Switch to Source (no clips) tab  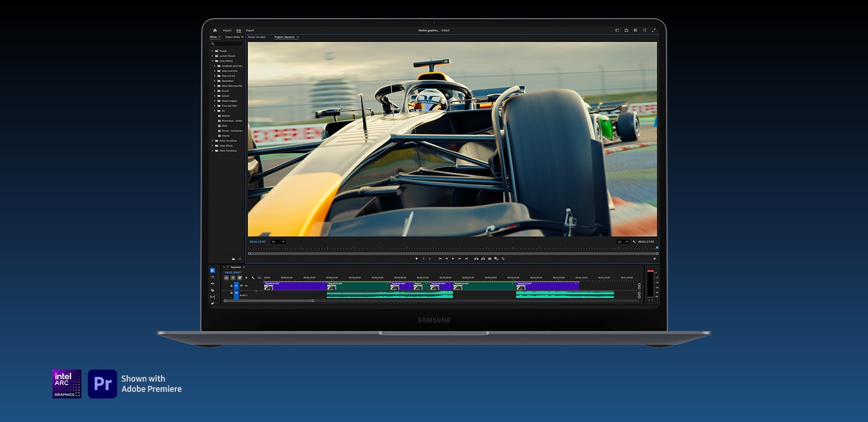pos(256,37)
